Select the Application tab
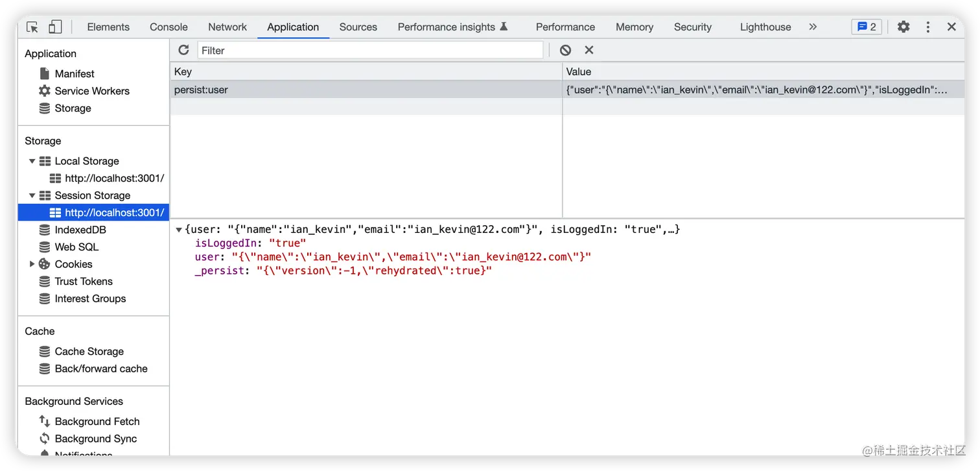Screen dimensions: 980x471 (x=293, y=27)
